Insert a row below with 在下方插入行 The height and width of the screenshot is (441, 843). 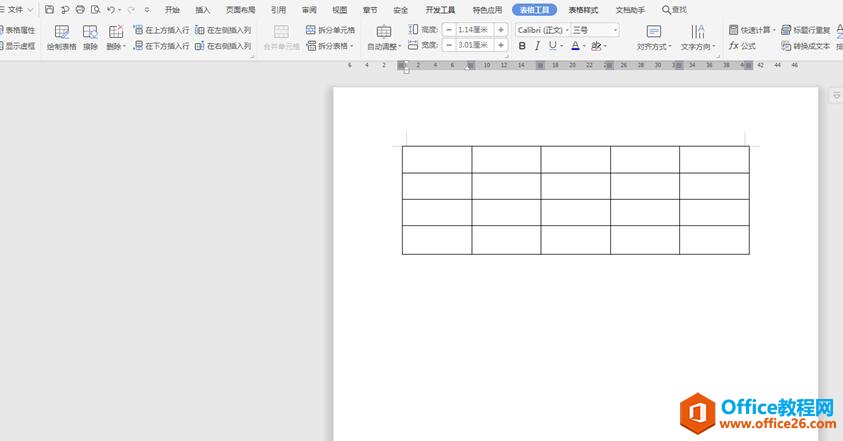[161, 46]
